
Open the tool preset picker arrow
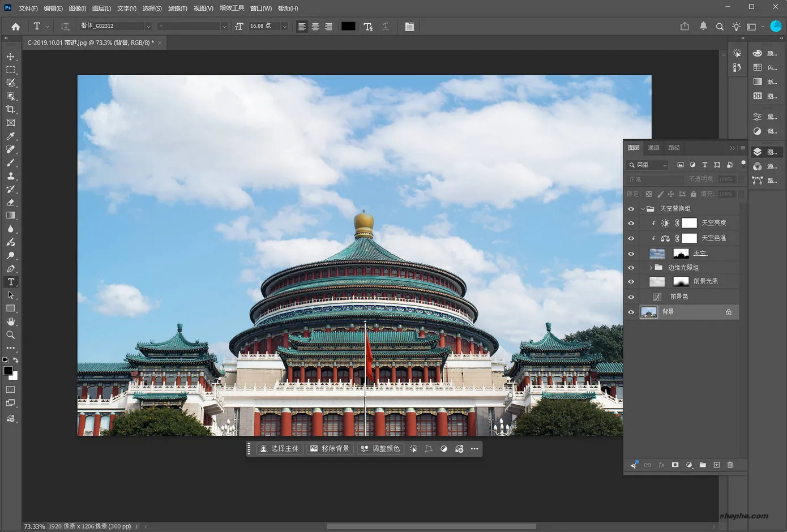pos(47,27)
